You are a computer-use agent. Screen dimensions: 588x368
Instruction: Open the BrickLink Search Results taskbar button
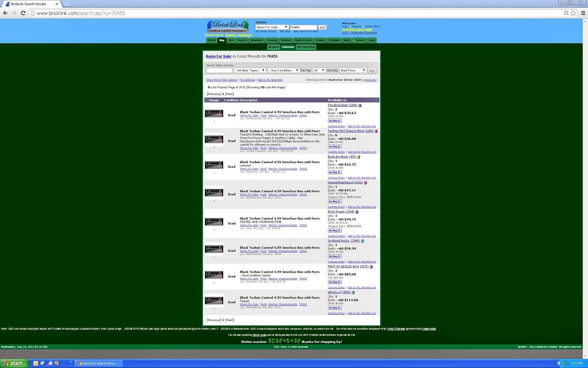[x=99, y=363]
